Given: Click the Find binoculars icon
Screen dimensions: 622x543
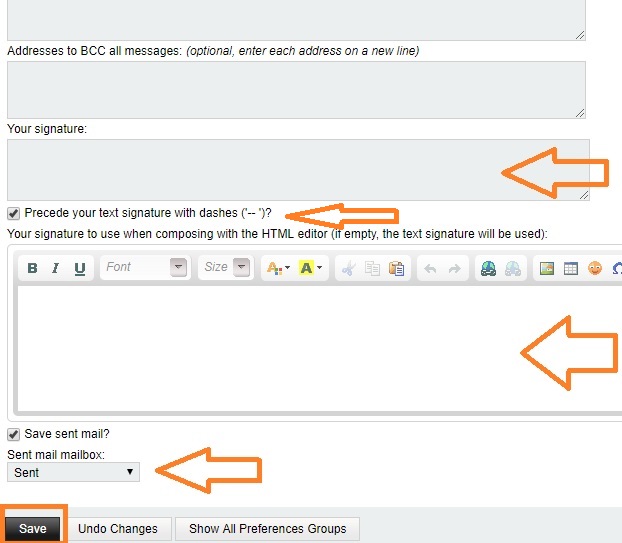Looking at the screenshot, I should click(x=488, y=268).
